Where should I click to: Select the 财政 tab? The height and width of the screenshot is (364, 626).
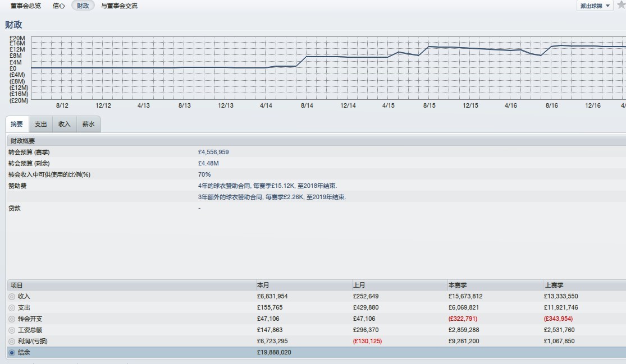point(83,6)
